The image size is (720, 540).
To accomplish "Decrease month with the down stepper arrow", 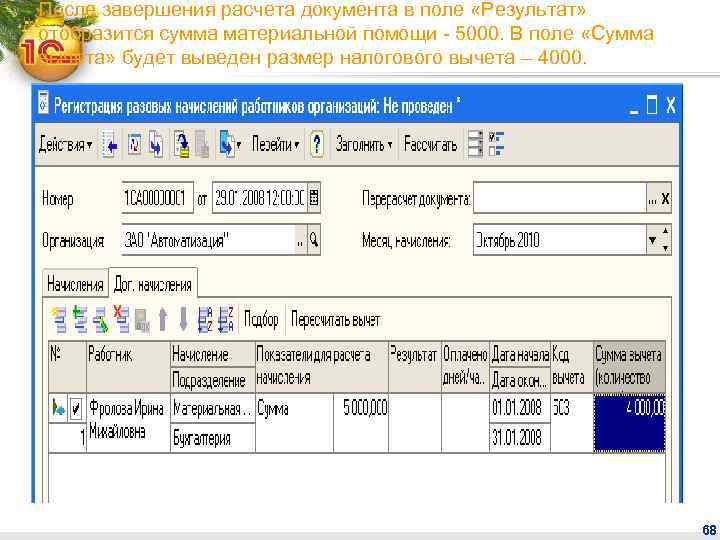I will (x=665, y=248).
